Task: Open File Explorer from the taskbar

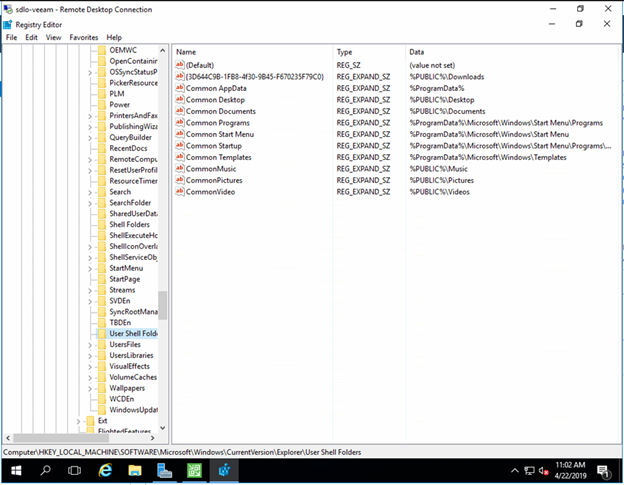Action: tap(135, 471)
